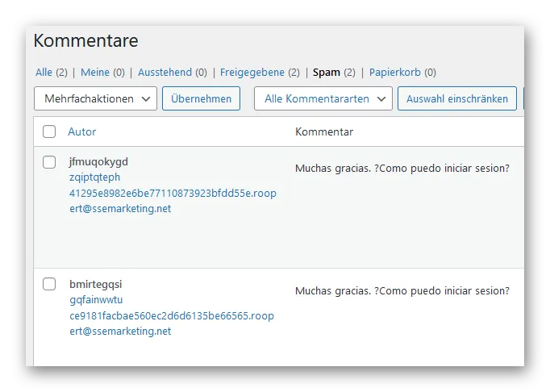Open the Papierkorb filter
Viewport: 550px width, 392px height.
(395, 73)
